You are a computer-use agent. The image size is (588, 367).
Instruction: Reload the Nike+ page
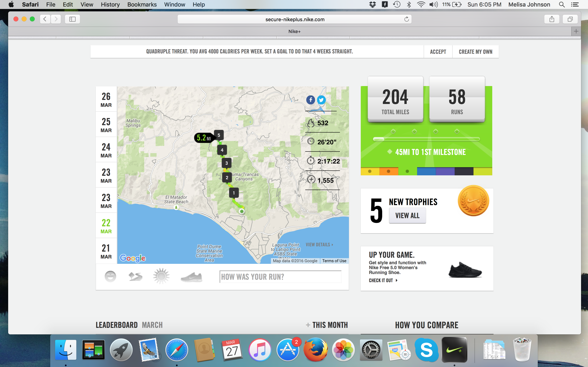[406, 19]
